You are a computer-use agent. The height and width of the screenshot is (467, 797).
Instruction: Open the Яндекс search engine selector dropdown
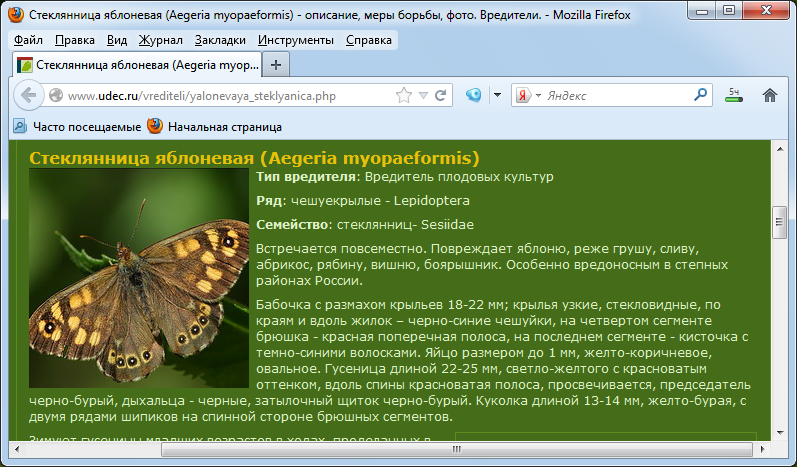coord(528,96)
